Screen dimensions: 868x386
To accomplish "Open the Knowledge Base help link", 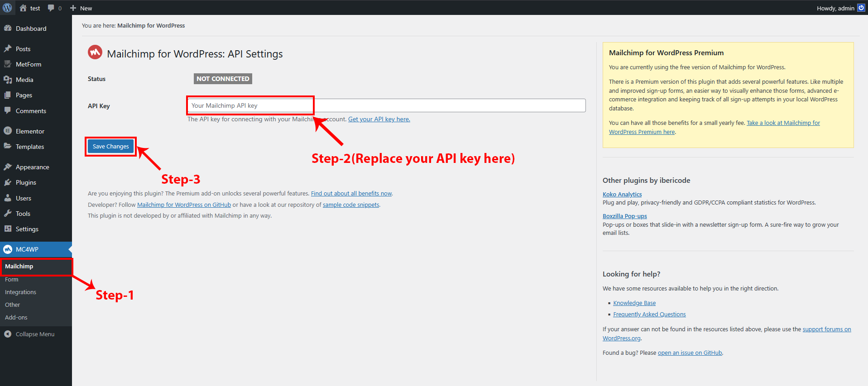I will (x=634, y=303).
